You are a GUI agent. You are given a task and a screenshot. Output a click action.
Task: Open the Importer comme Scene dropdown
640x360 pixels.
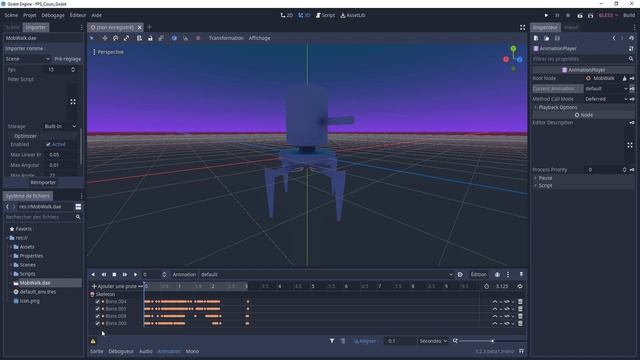[27, 59]
